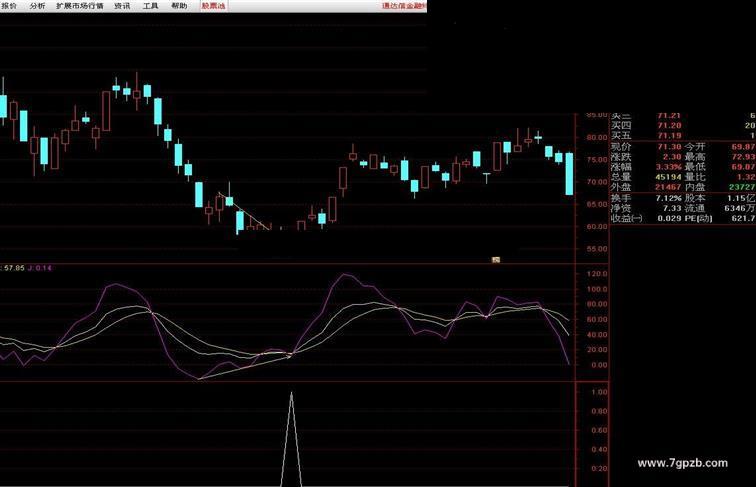Click the small marker icon below the candlestick chart
The image size is (756, 487).
point(496,259)
